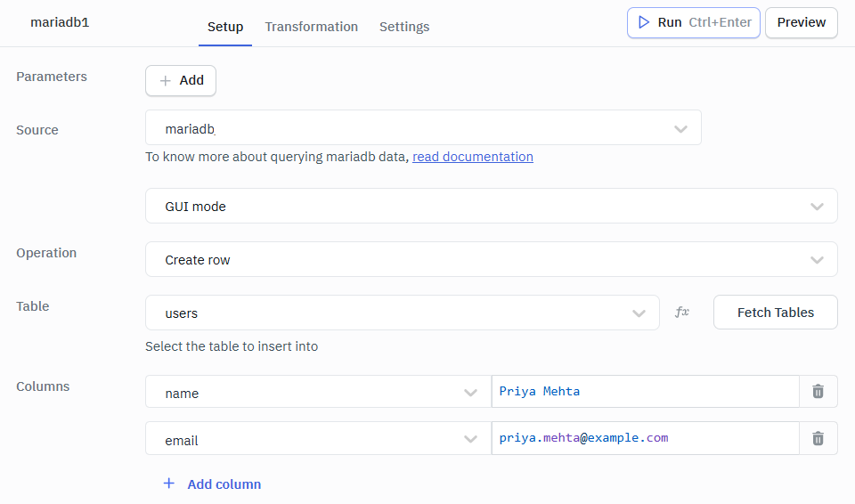Click the Fetch Tables button

[x=776, y=313]
